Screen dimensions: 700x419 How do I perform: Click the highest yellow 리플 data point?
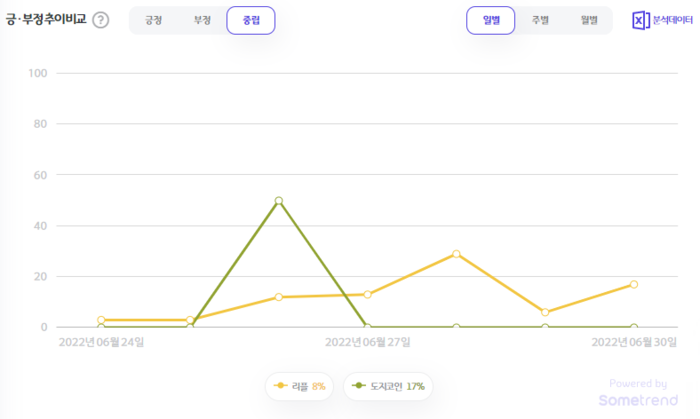point(456,254)
